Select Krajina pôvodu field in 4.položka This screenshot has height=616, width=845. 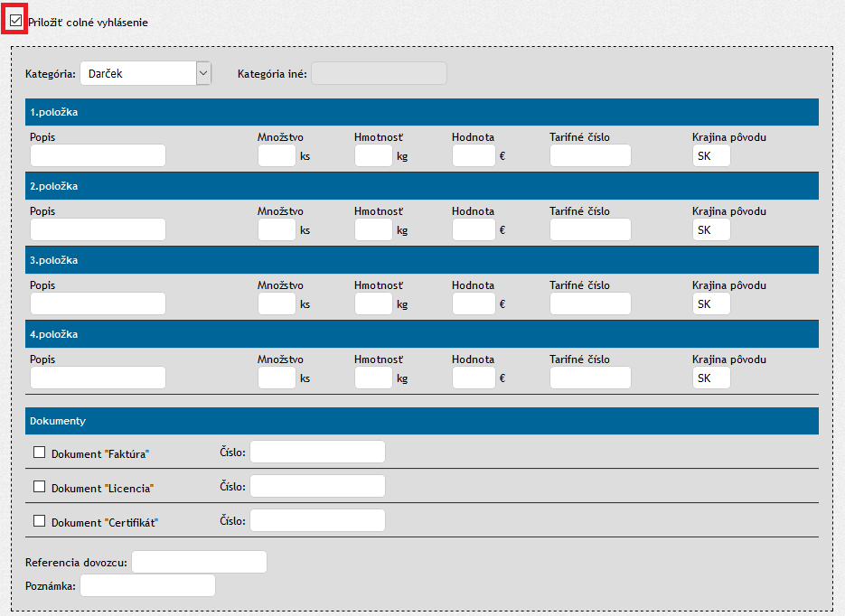[711, 378]
